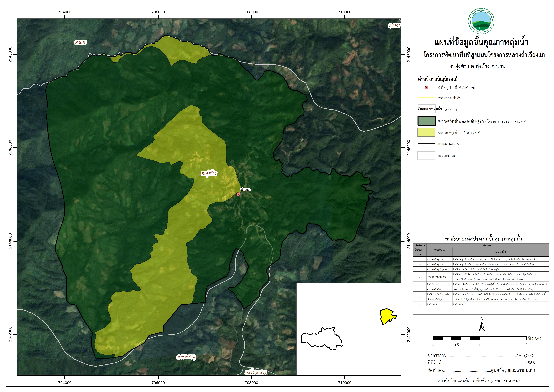The height and width of the screenshot is (392, 554).
Task: Click the location line 'ต.ทุ่งช้าง อ.ทุ่งช้าง จ.น่าน'
Action: click(478, 66)
